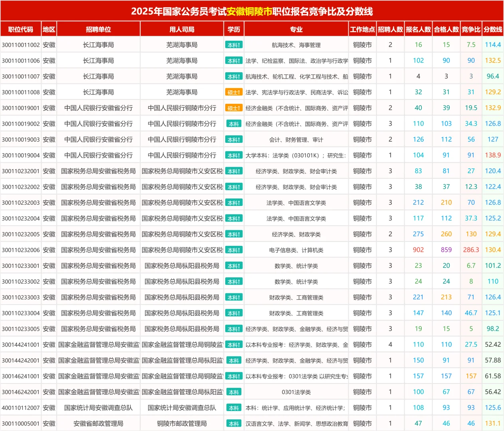Toggle sorting on the 报名人数 column header

[418, 29]
